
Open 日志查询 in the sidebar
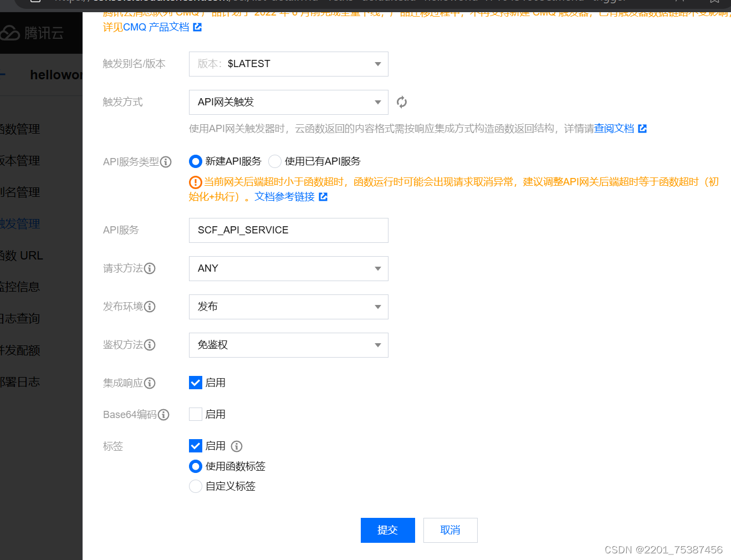pyautogui.click(x=20, y=319)
